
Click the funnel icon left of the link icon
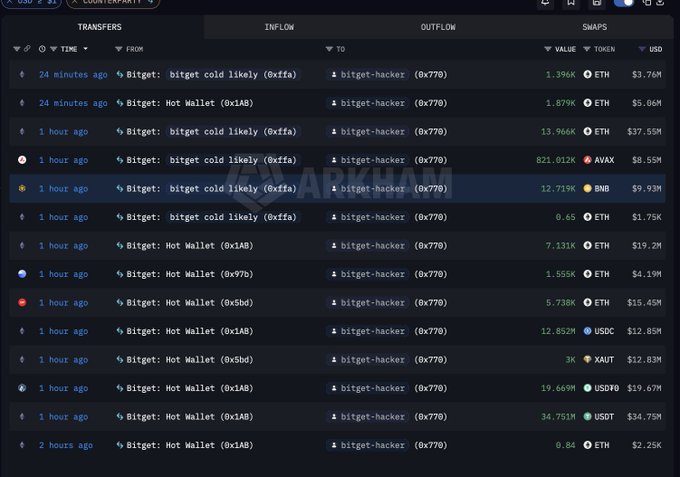pyautogui.click(x=17, y=49)
